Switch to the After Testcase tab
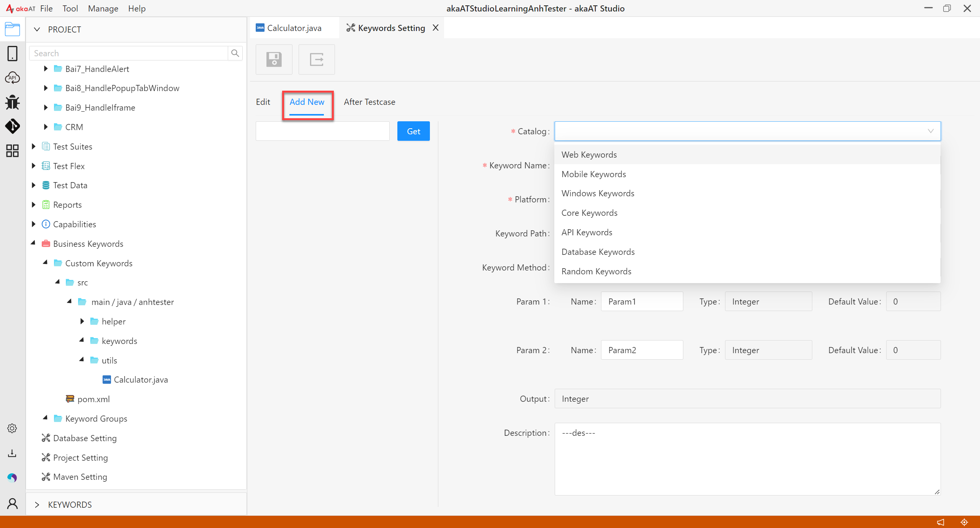 (x=369, y=102)
